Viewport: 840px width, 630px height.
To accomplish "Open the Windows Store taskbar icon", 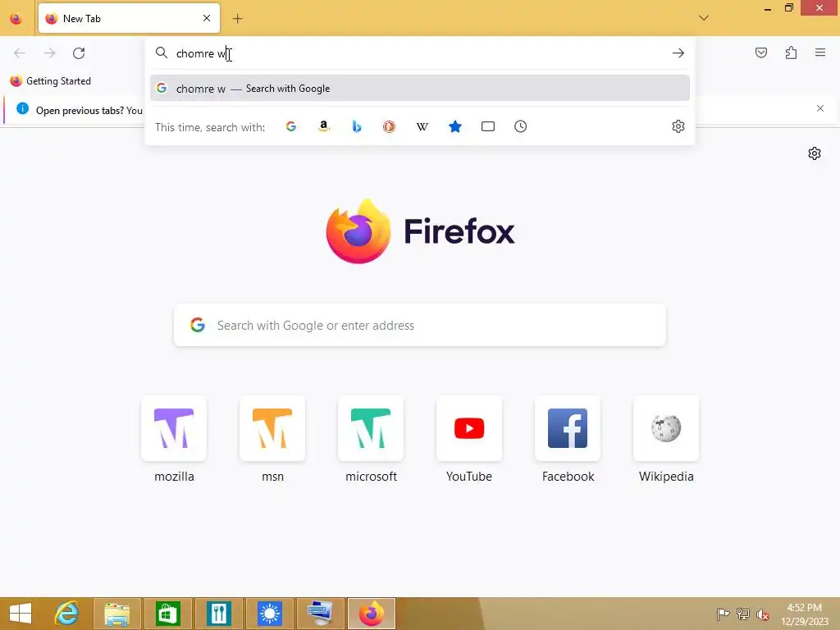I will [167, 614].
